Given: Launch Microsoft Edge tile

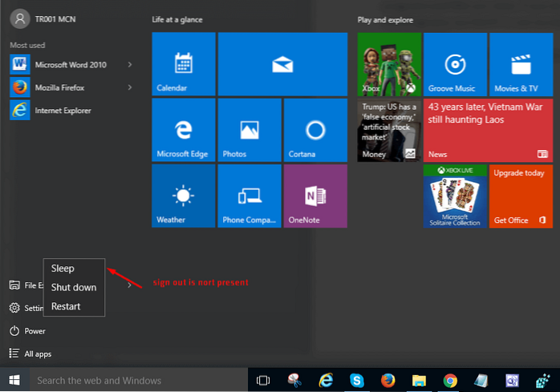Looking at the screenshot, I should (183, 129).
